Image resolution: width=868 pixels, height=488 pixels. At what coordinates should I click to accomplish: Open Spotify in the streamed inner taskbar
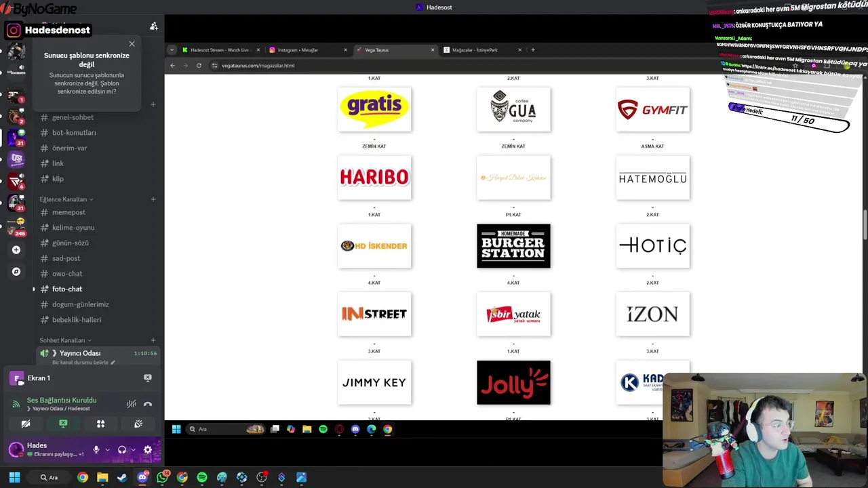[x=323, y=429]
